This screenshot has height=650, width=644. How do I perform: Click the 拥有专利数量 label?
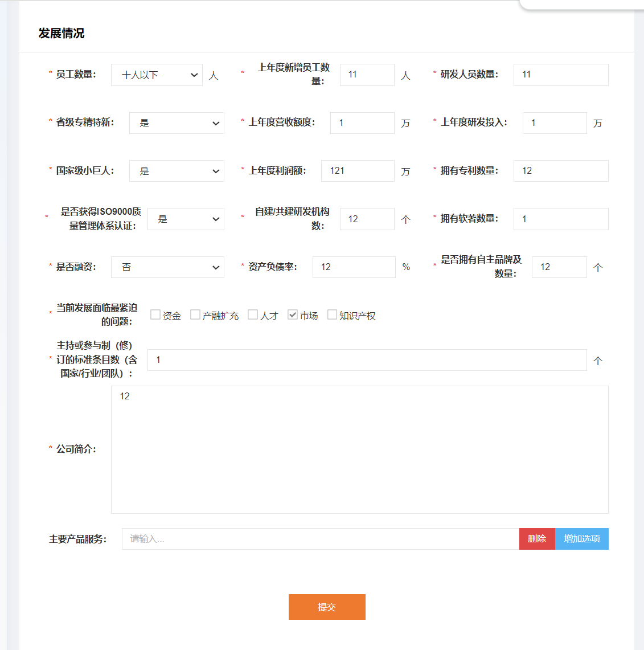click(469, 171)
